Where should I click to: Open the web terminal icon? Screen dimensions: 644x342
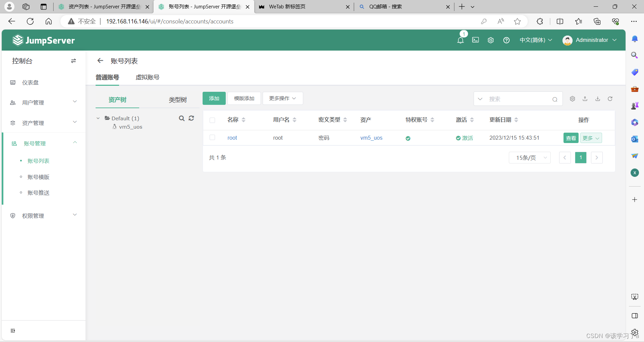(x=476, y=40)
